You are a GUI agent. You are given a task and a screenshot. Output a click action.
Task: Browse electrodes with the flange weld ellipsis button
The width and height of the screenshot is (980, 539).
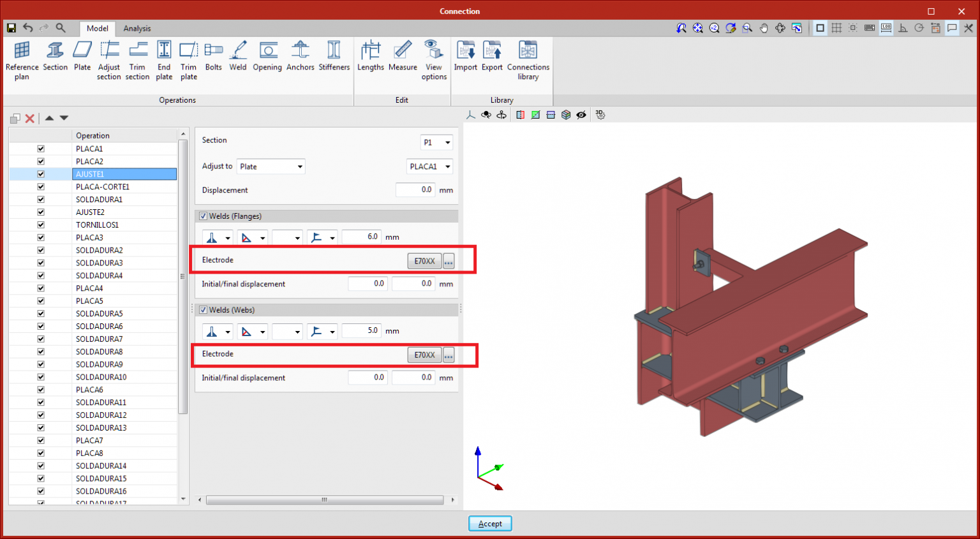tap(448, 260)
